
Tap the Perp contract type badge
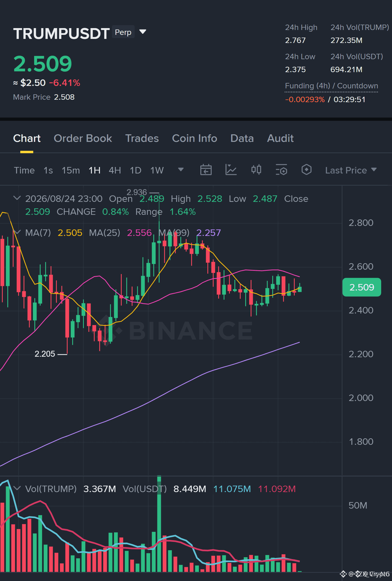123,32
